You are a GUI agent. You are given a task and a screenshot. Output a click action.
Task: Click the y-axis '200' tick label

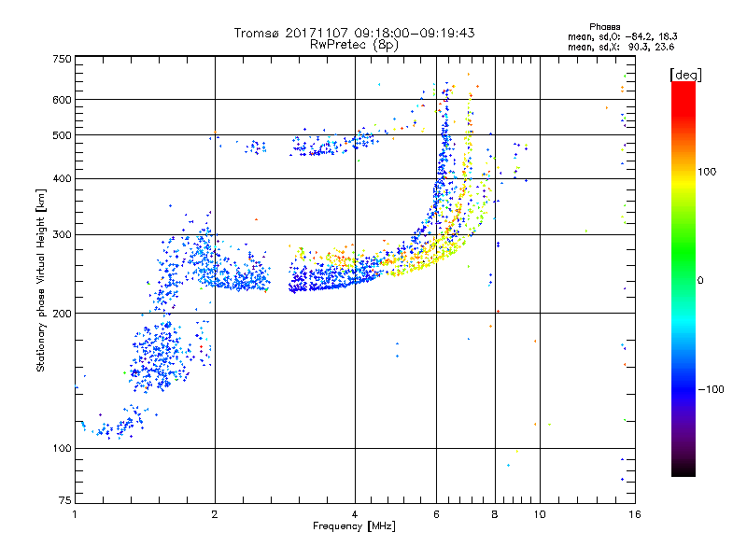click(62, 314)
